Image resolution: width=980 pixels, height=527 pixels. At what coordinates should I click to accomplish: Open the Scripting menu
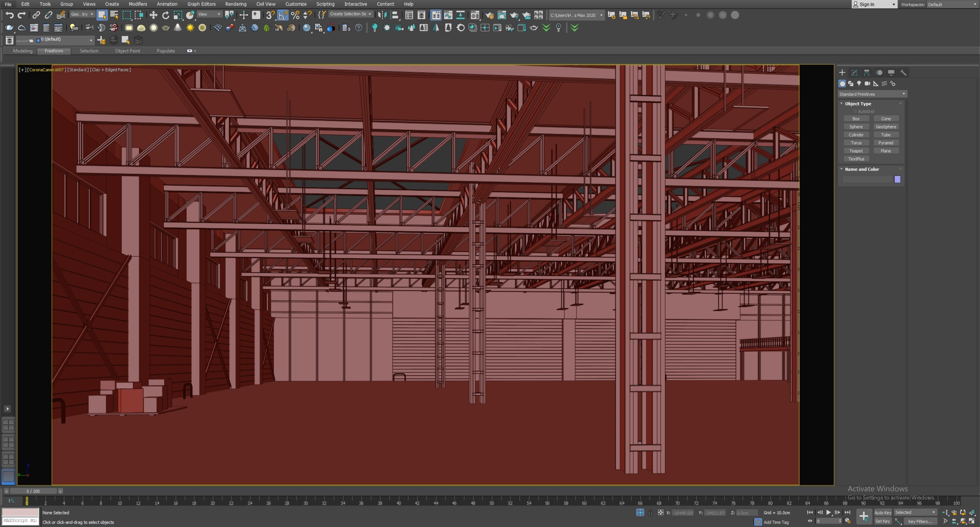[325, 4]
